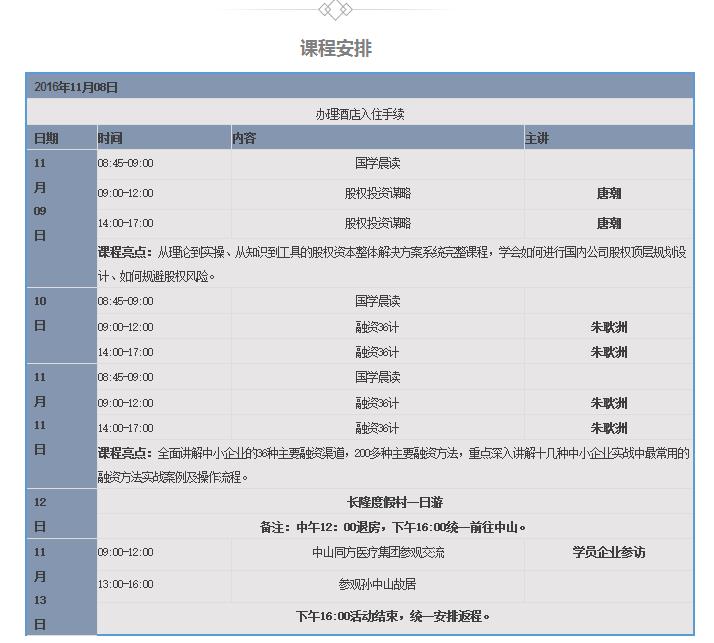This screenshot has width=714, height=643.
Task: Click the 办理酒店入住手续 row
Action: (x=360, y=113)
